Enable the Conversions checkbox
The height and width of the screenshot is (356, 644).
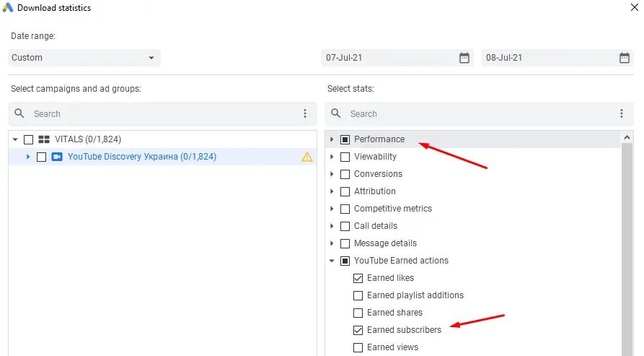pos(345,174)
